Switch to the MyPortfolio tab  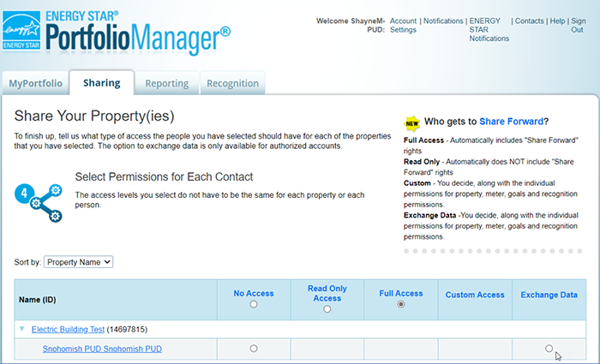pos(36,83)
